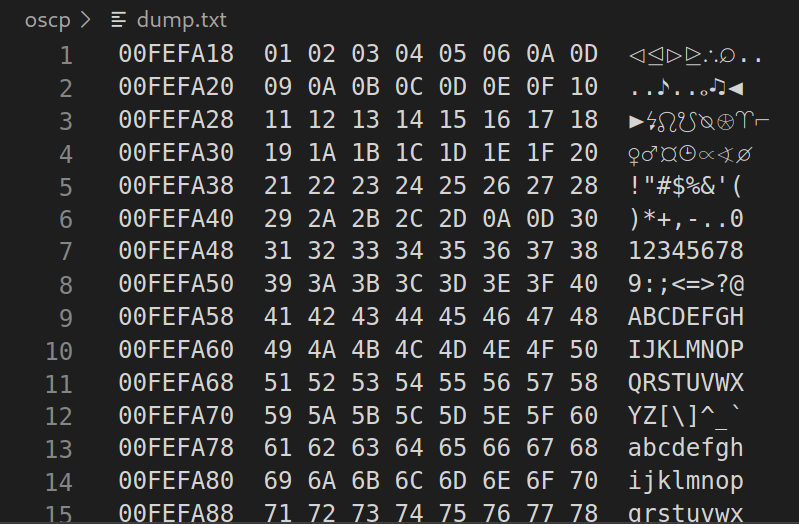Click hex byte 0D ending line 1
This screenshot has height=524, width=799.
point(584,55)
